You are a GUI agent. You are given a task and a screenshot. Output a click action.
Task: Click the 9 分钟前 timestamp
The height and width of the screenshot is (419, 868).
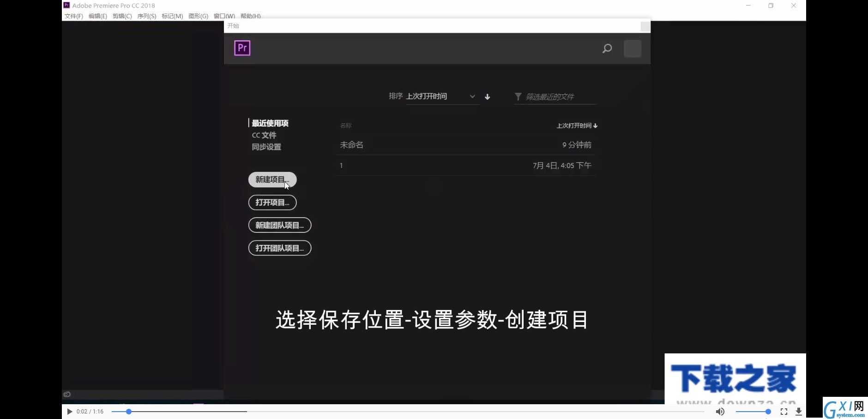[577, 145]
